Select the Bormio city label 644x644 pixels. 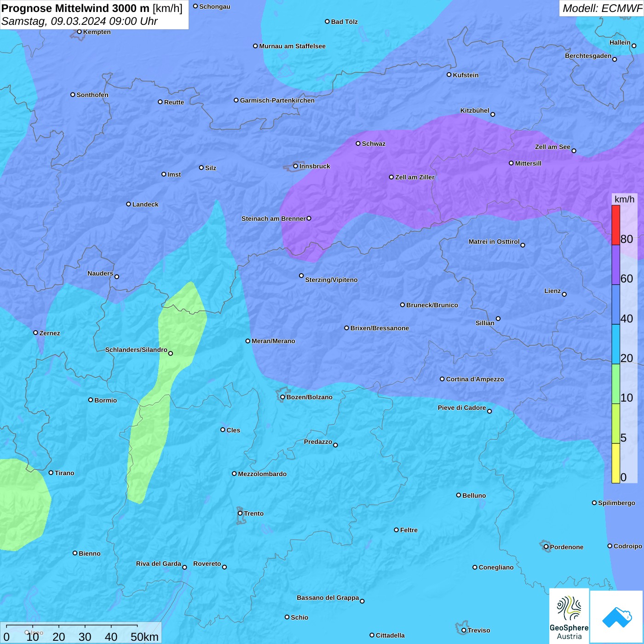click(105, 400)
